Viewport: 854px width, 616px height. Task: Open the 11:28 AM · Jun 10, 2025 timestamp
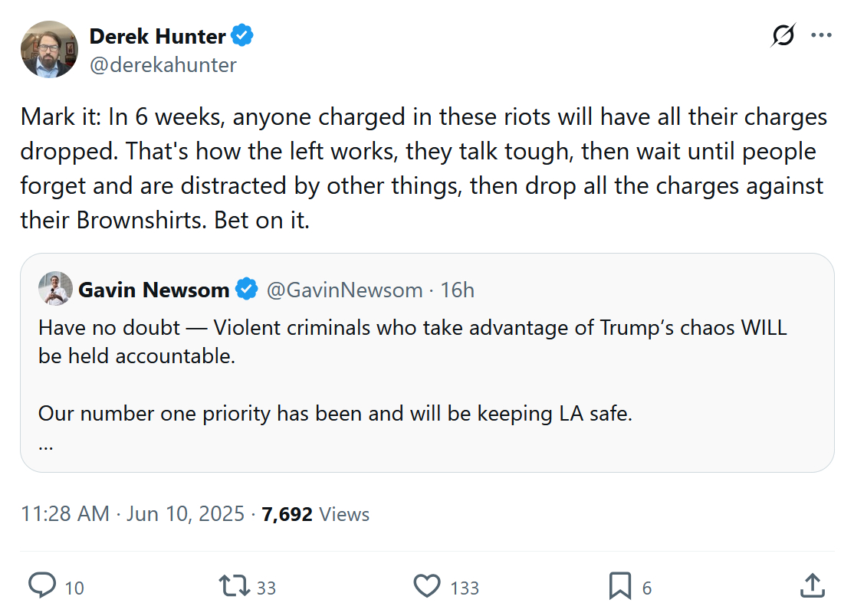pos(133,514)
